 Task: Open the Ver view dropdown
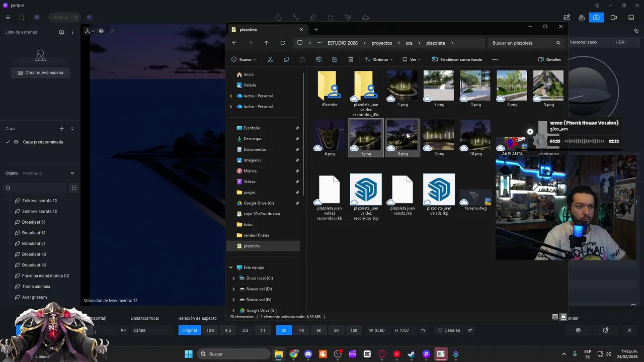412,59
